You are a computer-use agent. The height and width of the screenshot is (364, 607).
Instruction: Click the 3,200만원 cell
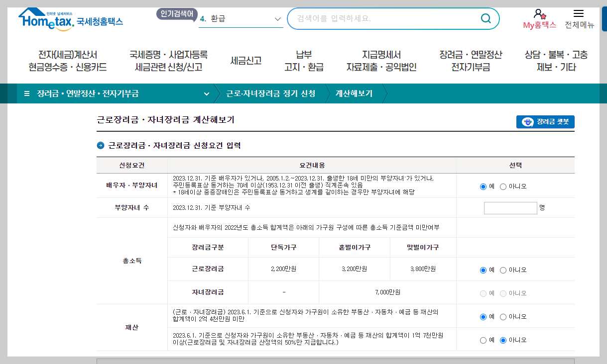point(355,269)
